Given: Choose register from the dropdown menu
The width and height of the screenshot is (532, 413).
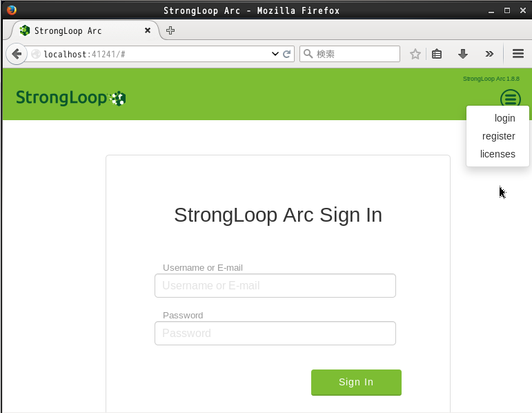Looking at the screenshot, I should 498,136.
